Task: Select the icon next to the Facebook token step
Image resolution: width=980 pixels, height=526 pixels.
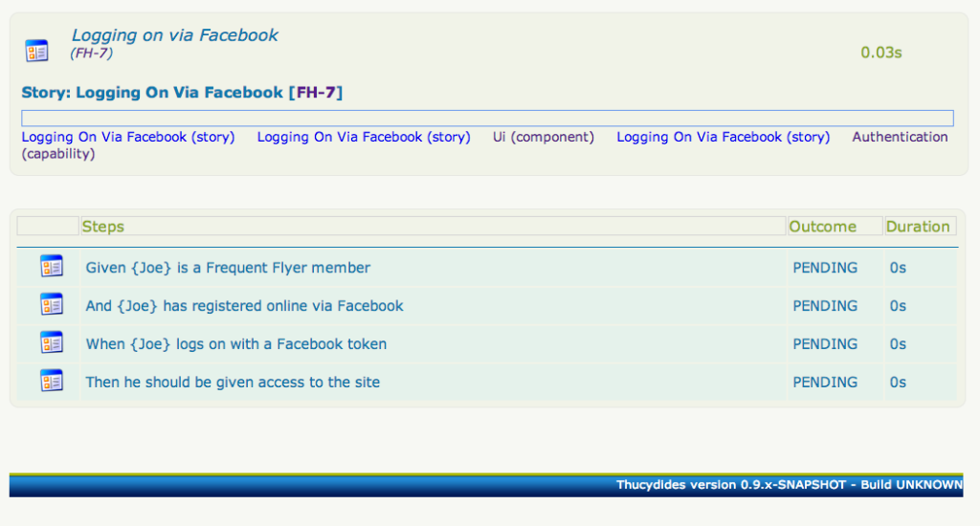Action: click(x=51, y=342)
